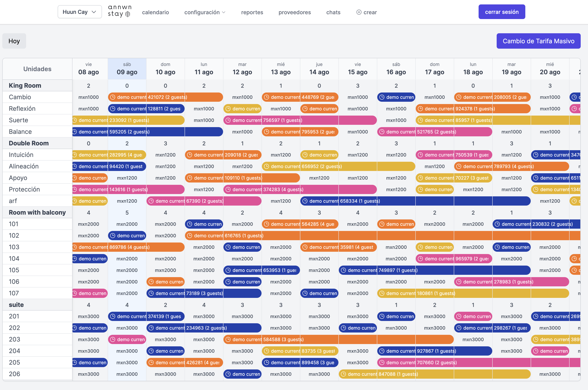Click cerrar sesión
This screenshot has height=390, width=588.
point(502,11)
